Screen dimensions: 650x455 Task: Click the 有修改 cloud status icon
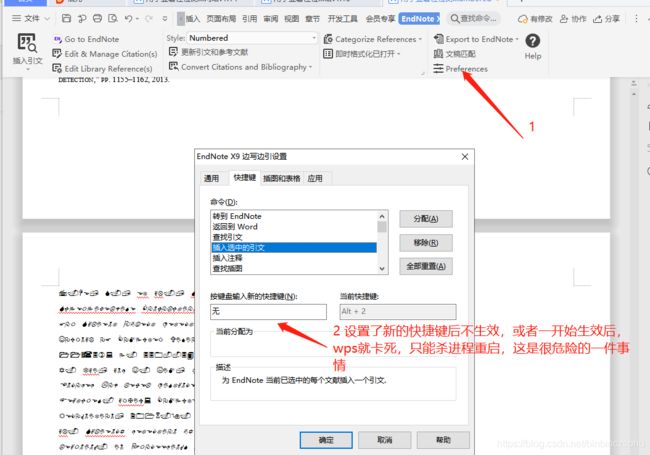pyautogui.click(x=535, y=19)
